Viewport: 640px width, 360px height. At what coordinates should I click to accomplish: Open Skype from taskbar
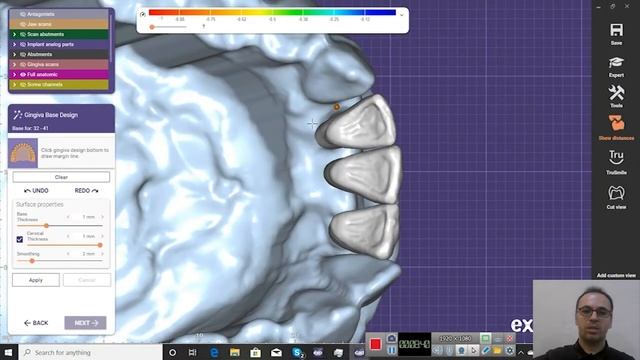[298, 352]
